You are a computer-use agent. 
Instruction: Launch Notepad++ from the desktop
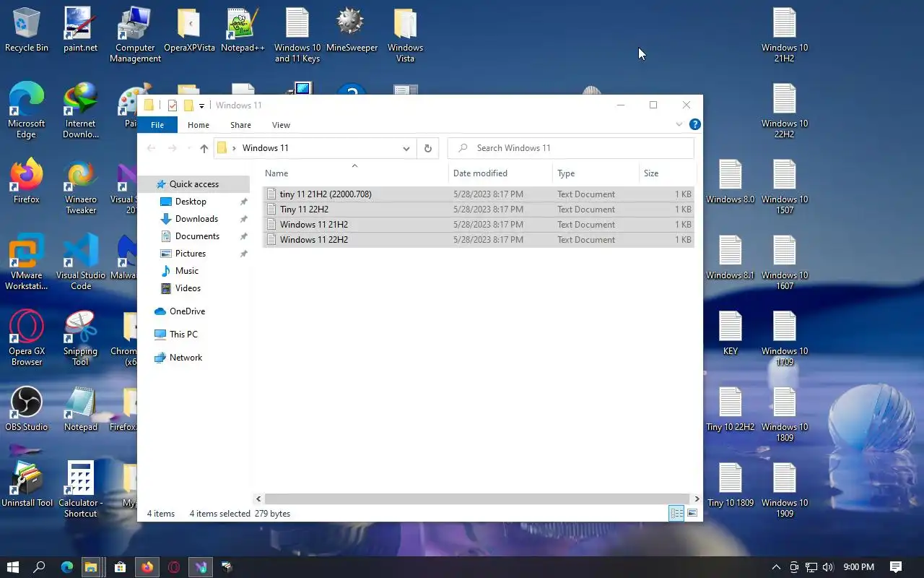[x=243, y=30]
